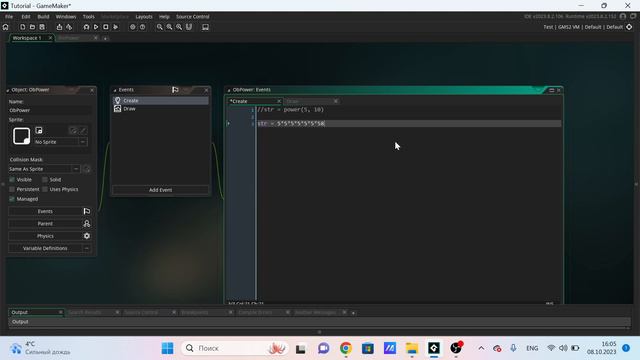This screenshot has width=640, height=360.
Task: Open Game Options gear icon in toolbar
Action: tap(133, 27)
